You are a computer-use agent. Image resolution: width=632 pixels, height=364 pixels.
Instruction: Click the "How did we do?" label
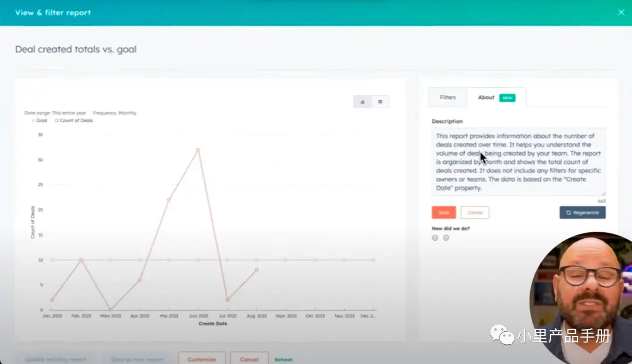(451, 229)
